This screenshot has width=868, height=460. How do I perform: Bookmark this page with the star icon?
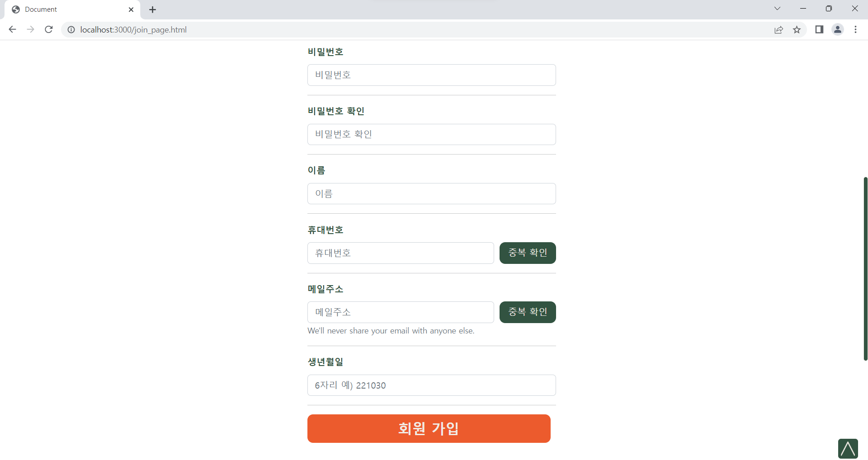point(797,29)
